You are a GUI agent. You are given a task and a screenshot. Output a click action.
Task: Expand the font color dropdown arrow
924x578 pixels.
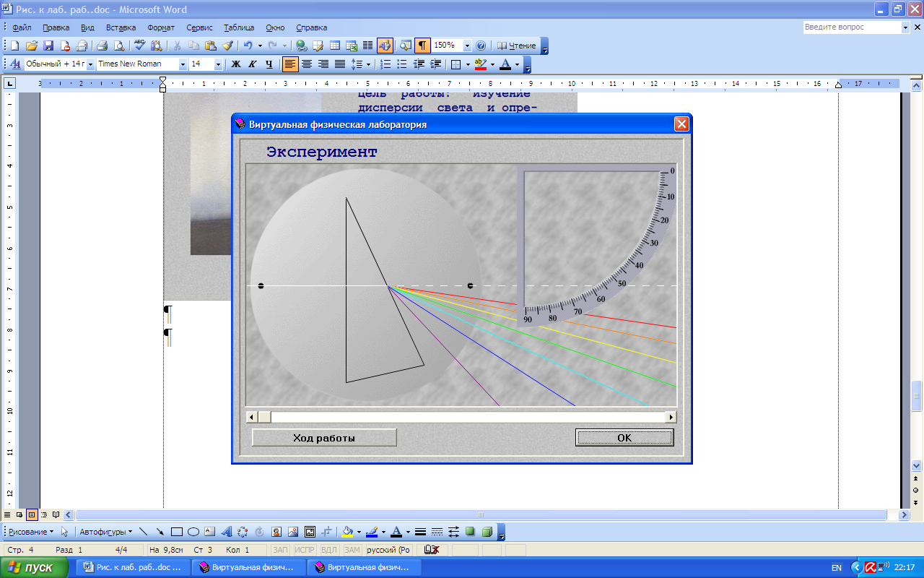[x=517, y=64]
